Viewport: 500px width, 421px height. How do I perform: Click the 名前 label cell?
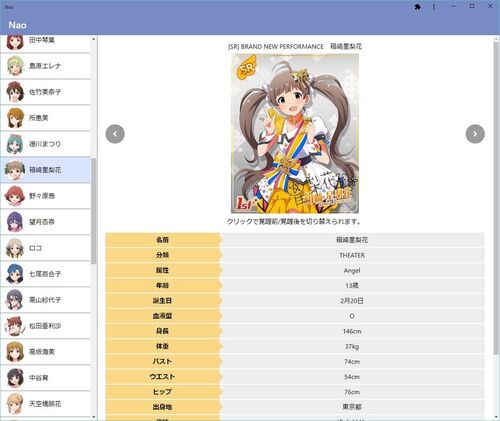click(163, 240)
